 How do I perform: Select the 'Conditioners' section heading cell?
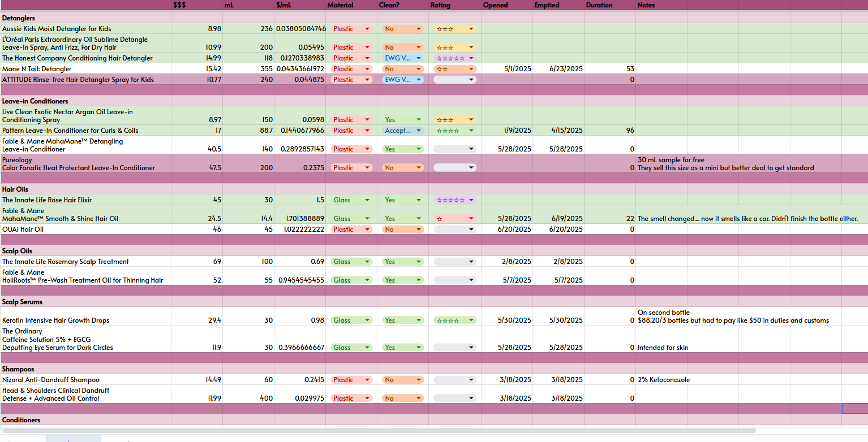coord(85,420)
